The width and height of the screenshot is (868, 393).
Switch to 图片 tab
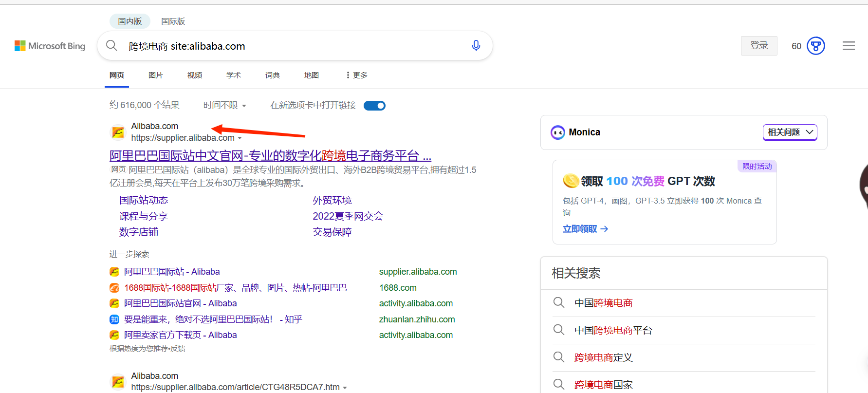click(x=156, y=75)
